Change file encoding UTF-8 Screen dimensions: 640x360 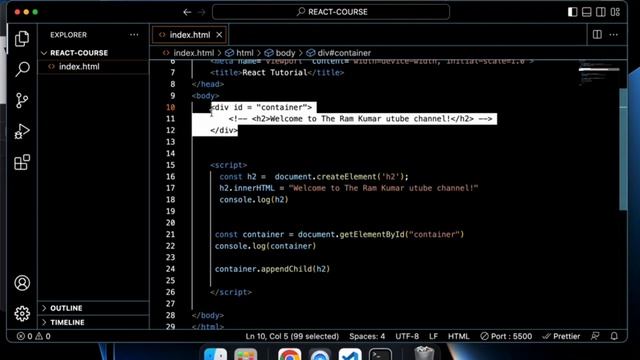[x=407, y=336]
